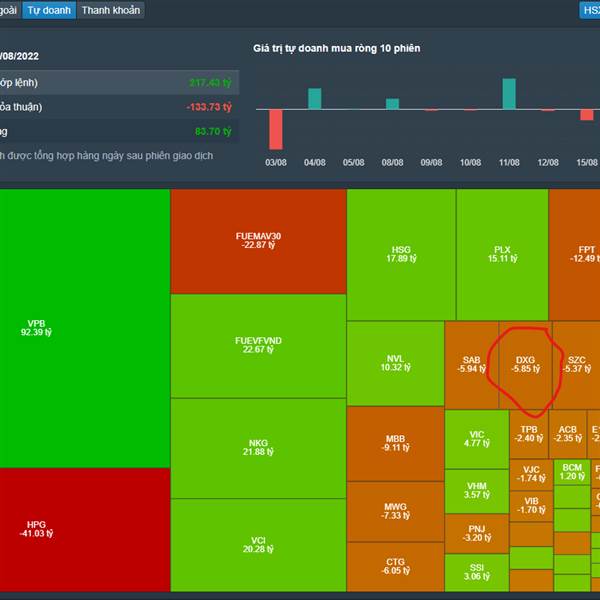The width and height of the screenshot is (600, 600).
Task: Click the ACB -2.35 tỷ tile
Action: pyautogui.click(x=568, y=434)
